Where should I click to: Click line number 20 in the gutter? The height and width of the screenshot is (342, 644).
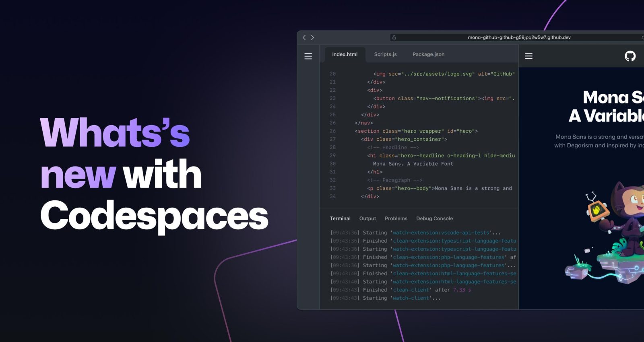[x=332, y=74]
